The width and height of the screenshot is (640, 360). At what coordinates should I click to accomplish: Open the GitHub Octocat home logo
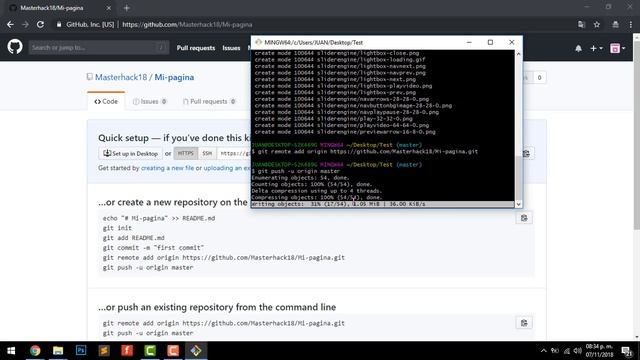[15, 47]
